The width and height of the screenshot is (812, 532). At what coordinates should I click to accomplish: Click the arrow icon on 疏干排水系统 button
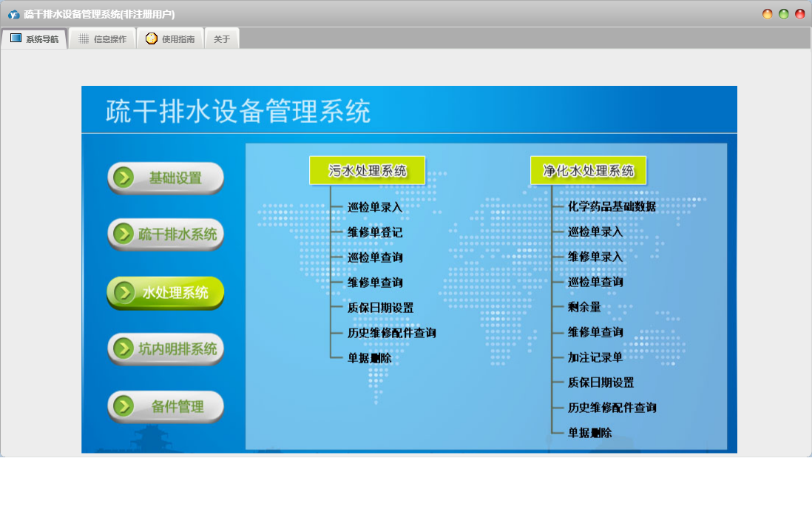[124, 234]
